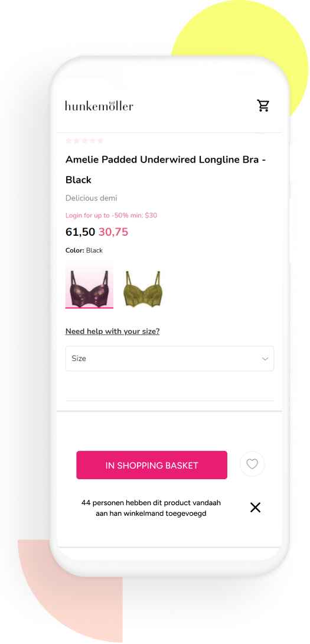Open the Size dropdown
The height and width of the screenshot is (644, 310).
click(169, 359)
